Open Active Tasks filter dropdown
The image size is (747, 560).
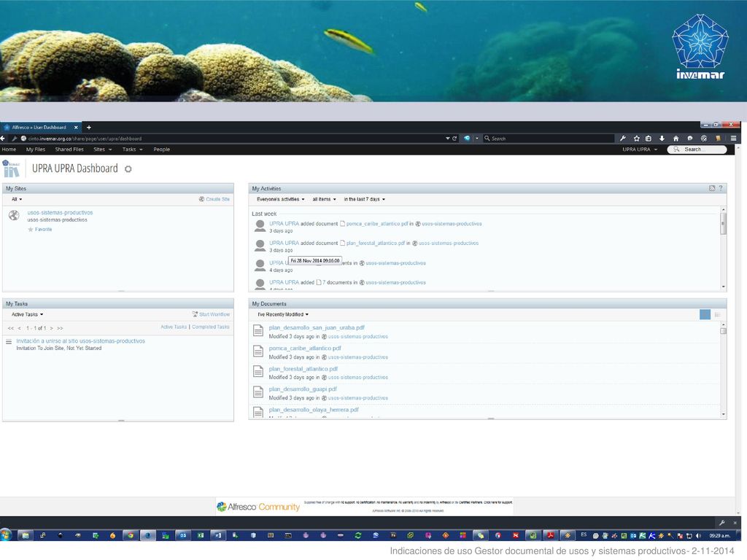[x=27, y=314]
